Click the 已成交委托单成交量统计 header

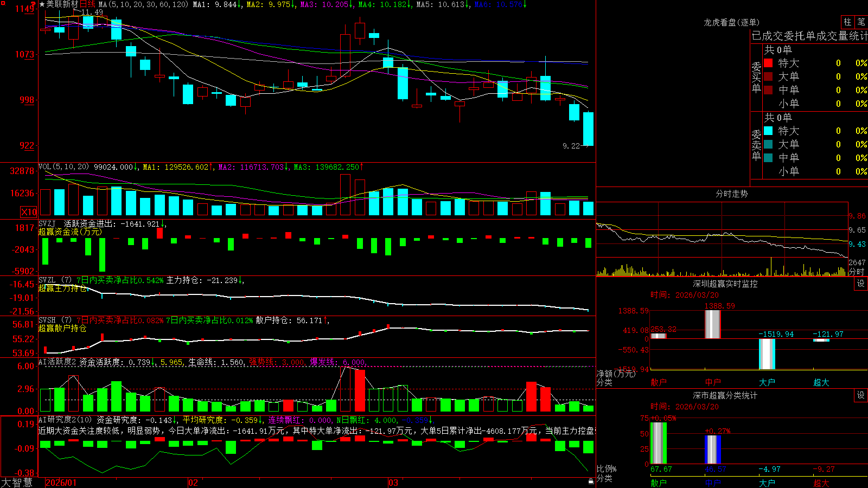pyautogui.click(x=809, y=36)
